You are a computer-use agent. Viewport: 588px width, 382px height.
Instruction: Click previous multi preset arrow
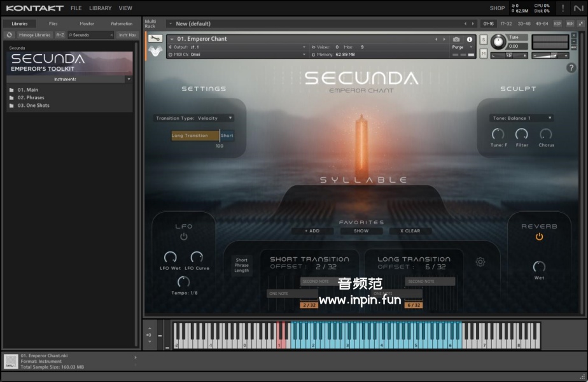click(x=465, y=24)
